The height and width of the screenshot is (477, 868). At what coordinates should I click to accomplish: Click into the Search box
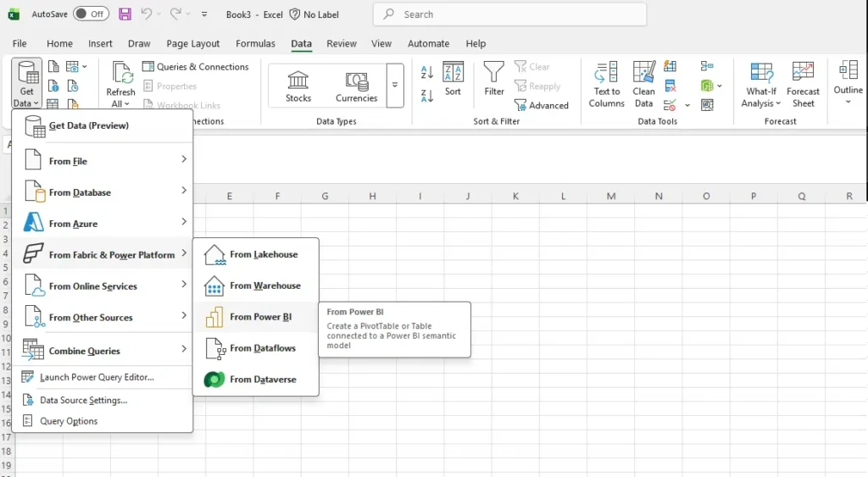pos(509,14)
